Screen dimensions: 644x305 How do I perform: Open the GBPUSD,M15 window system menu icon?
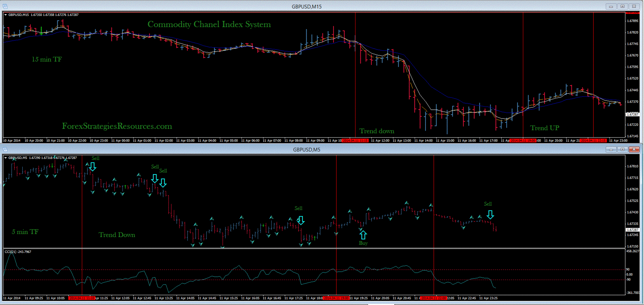pos(5,6)
